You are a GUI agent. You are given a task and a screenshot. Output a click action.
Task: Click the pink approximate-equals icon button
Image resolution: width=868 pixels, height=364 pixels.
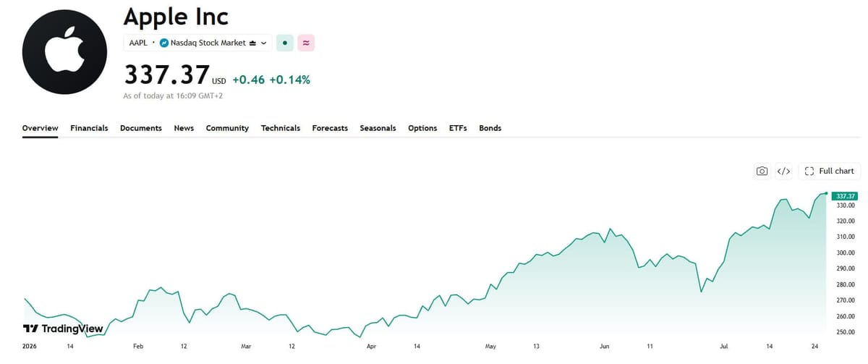click(307, 43)
